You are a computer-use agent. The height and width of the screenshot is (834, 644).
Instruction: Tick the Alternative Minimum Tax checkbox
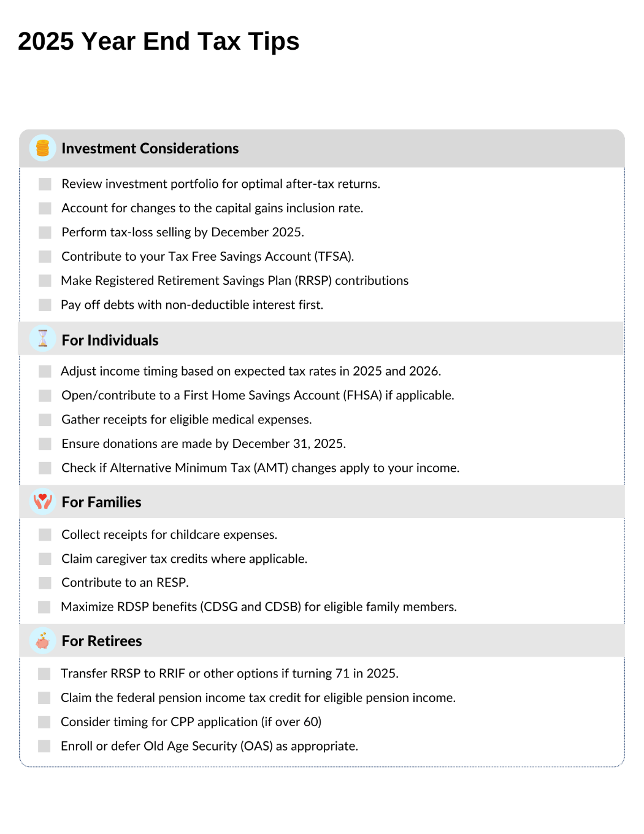tap(45, 468)
